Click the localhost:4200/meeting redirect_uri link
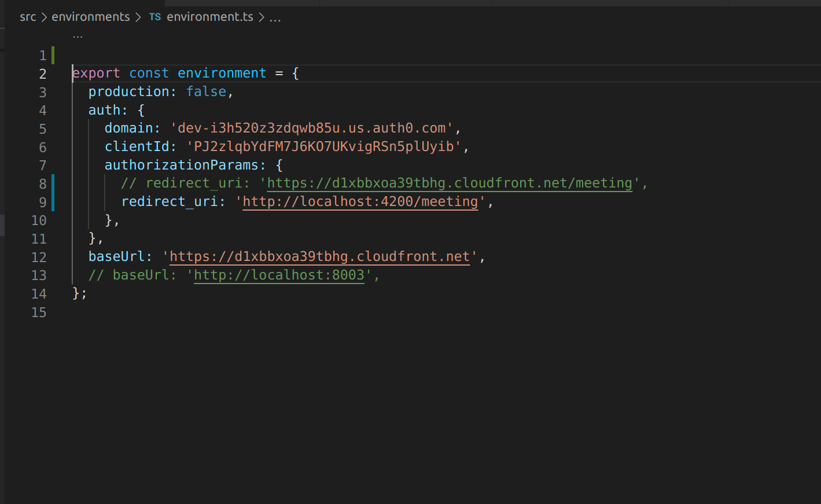The width and height of the screenshot is (821, 504). click(359, 201)
